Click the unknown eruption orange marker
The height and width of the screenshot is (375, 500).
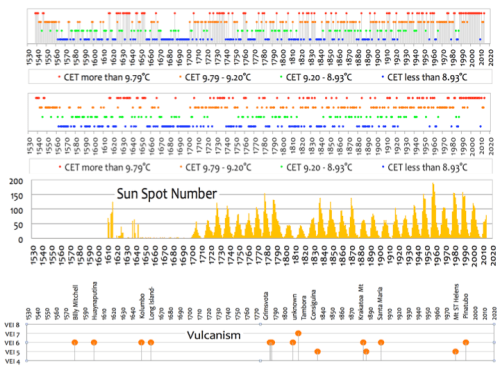click(293, 342)
